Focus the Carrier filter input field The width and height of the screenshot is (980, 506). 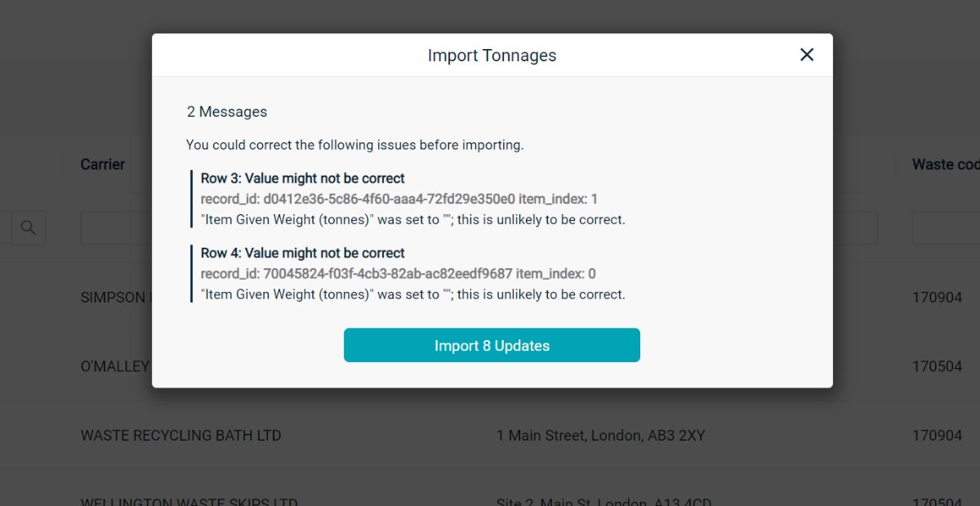click(116, 228)
